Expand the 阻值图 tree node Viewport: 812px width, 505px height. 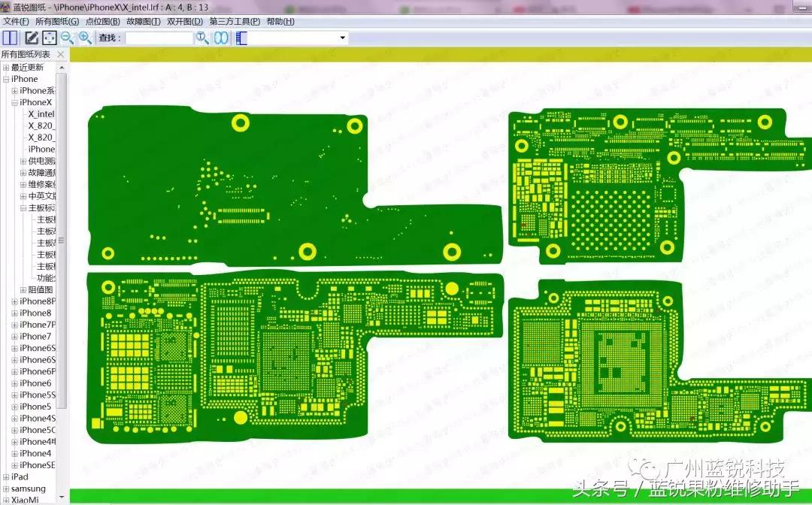23,290
